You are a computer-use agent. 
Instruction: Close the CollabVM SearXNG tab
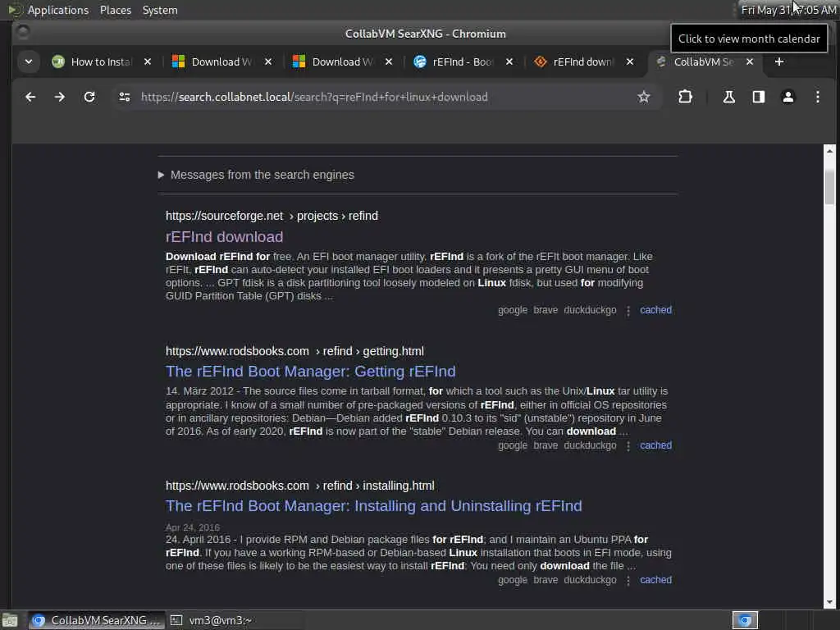(750, 62)
